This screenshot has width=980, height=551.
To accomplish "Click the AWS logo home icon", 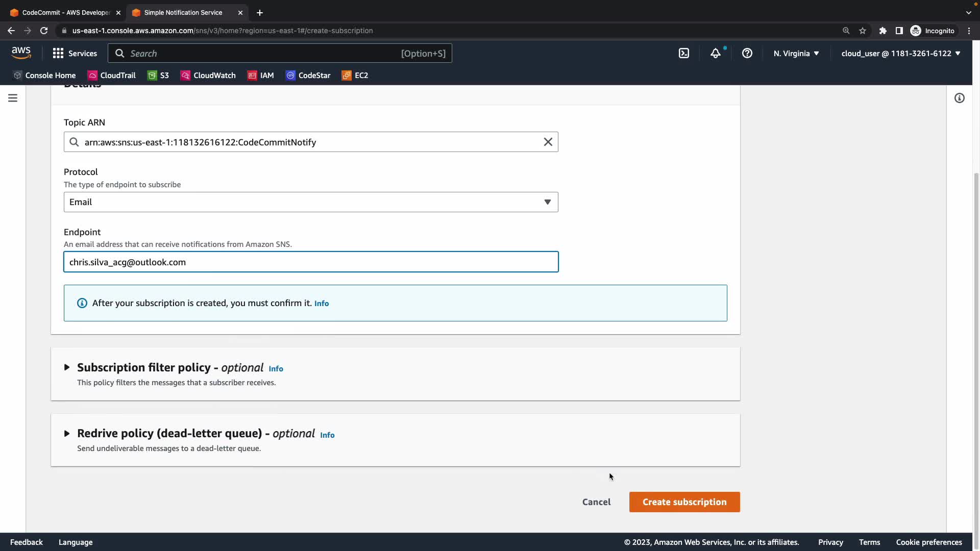I will point(21,53).
